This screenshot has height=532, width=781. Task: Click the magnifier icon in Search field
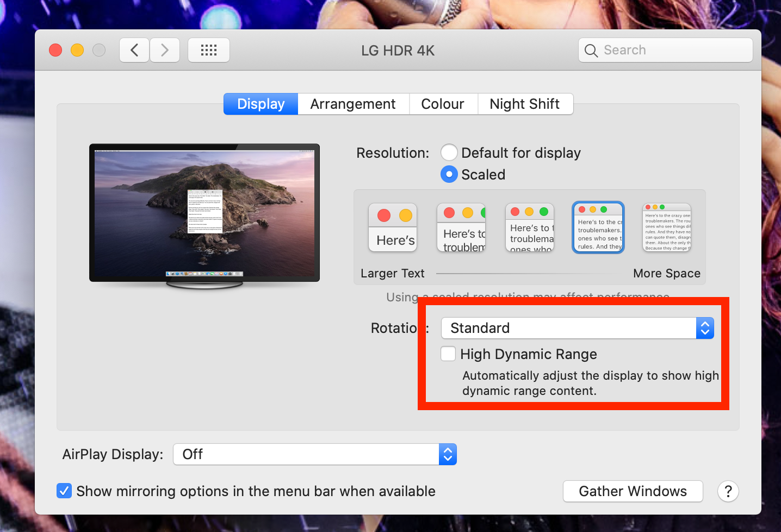[x=591, y=51]
